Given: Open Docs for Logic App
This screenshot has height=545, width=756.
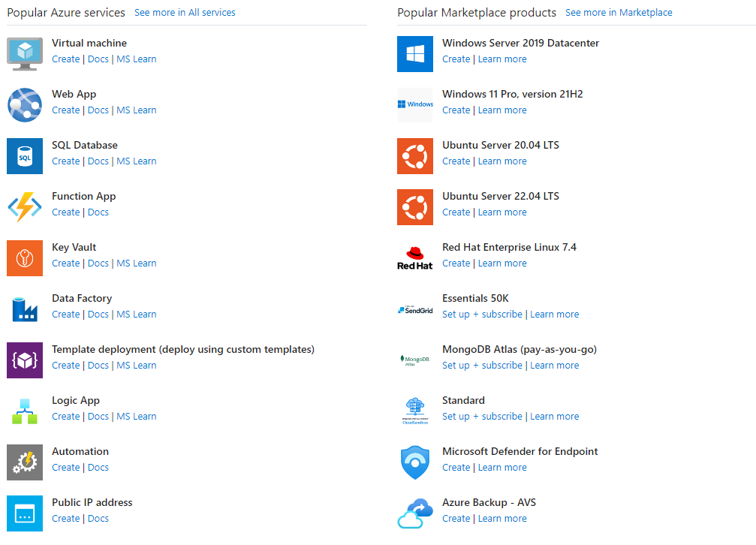Looking at the screenshot, I should click(x=98, y=417).
